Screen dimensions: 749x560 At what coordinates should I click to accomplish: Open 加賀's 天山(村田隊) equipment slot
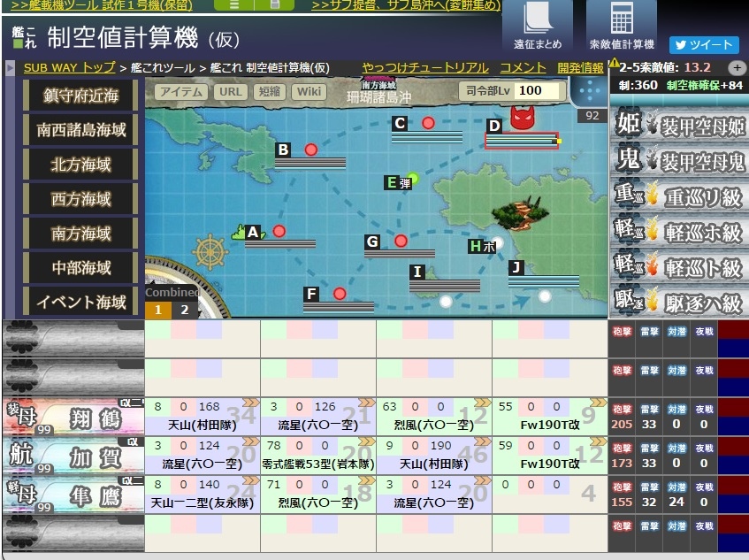434,456
